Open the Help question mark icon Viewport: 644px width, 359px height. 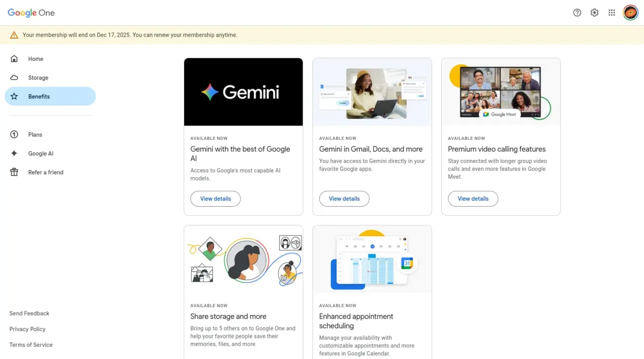(577, 13)
